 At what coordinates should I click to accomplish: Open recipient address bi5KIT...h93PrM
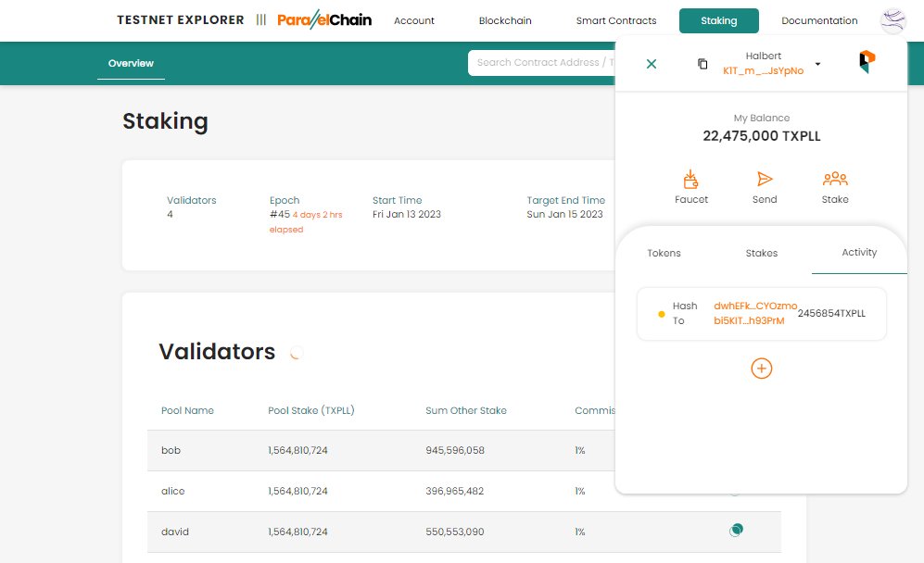749,320
